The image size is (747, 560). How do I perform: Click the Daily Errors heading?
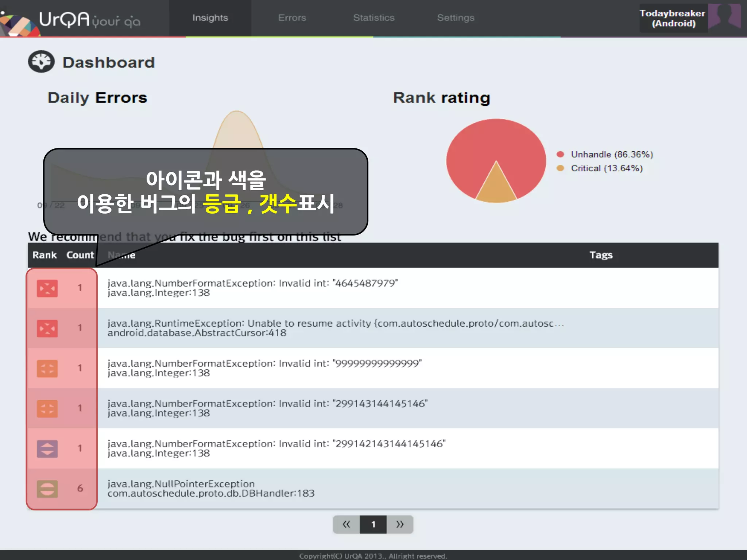[x=97, y=98]
